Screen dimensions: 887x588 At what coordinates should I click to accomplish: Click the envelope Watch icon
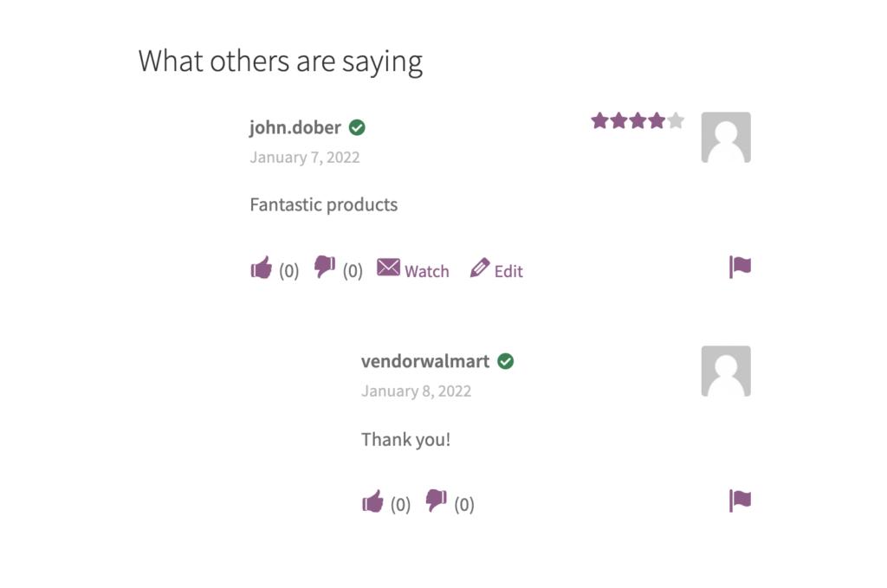[x=388, y=267]
